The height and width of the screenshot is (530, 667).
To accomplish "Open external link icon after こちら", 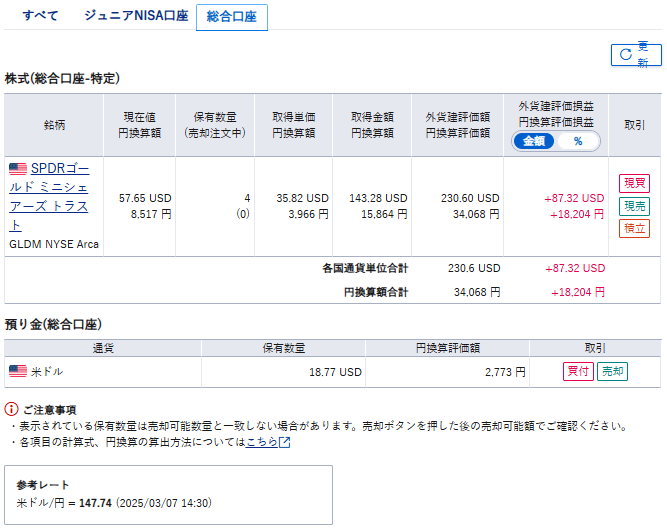I will tap(284, 442).
